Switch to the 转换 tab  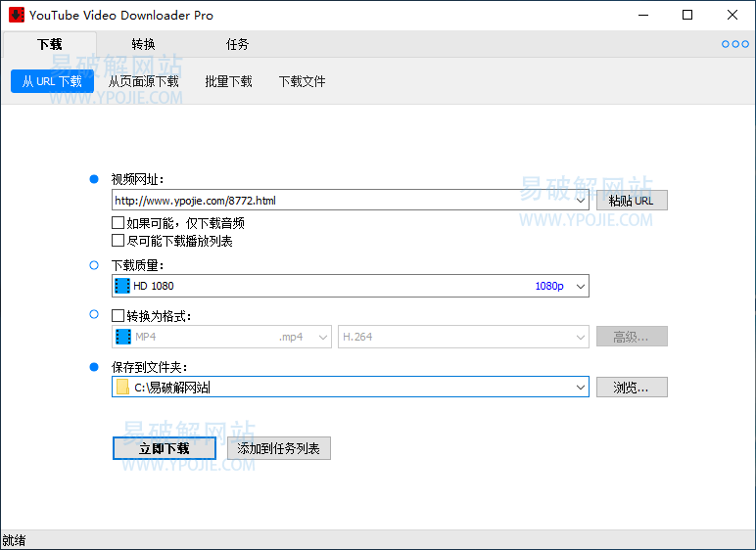[x=143, y=45]
